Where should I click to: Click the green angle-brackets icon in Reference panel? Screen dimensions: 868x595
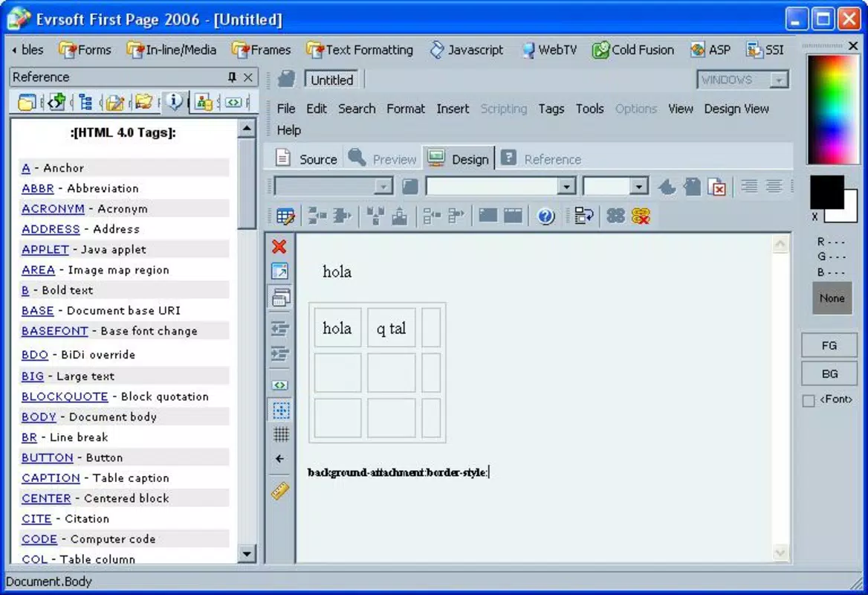233,103
